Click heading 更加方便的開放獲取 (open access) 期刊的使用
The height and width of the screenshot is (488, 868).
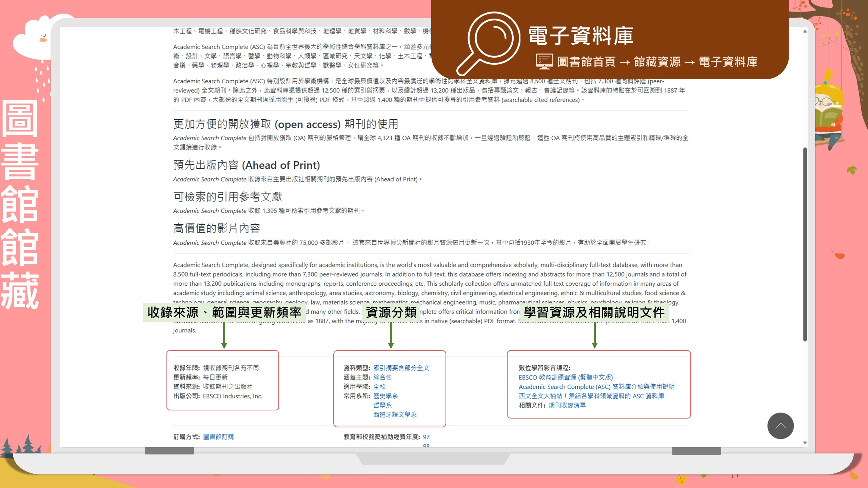(x=285, y=124)
